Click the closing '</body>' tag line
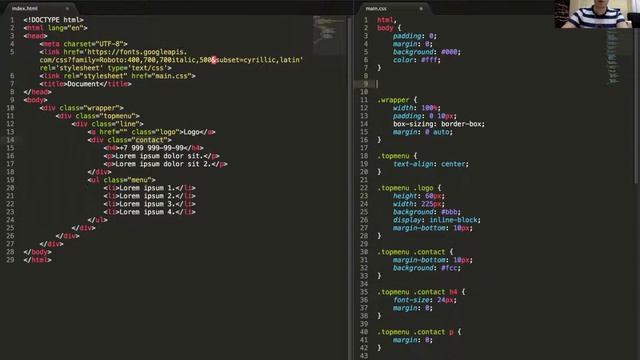This screenshot has height=360, width=640. pyautogui.click(x=38, y=252)
